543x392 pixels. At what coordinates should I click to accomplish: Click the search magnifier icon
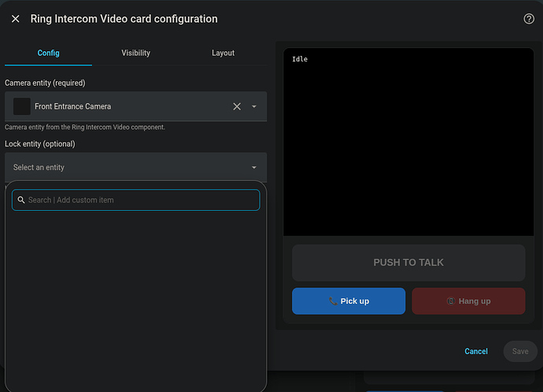tap(21, 200)
